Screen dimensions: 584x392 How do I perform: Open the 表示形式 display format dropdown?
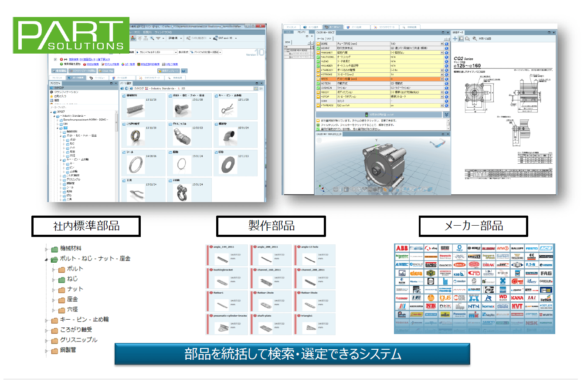[x=206, y=52]
